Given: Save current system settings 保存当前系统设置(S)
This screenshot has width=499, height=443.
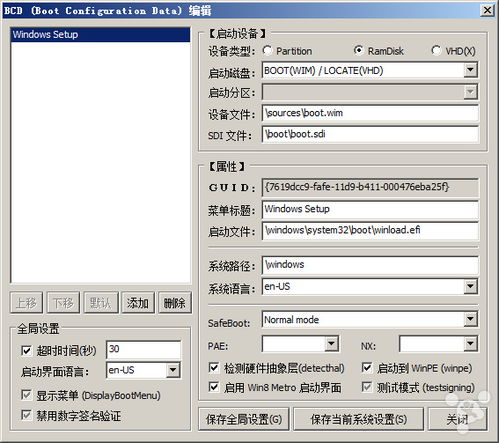Looking at the screenshot, I should (359, 419).
